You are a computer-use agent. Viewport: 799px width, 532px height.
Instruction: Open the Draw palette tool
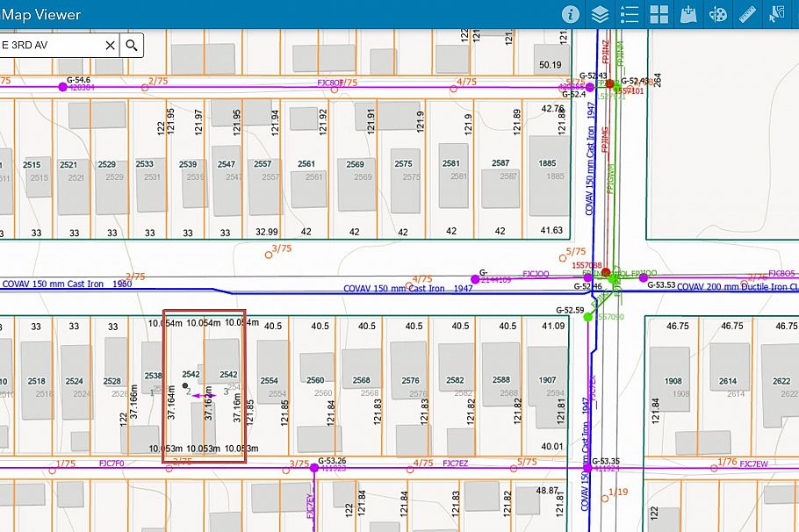click(x=718, y=14)
